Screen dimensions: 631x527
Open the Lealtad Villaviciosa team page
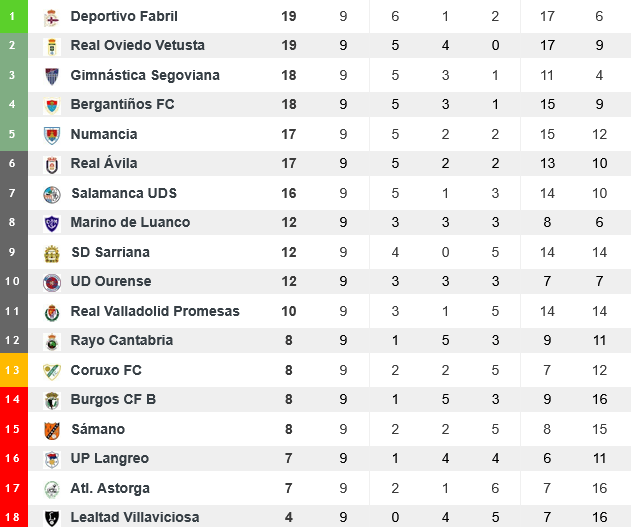click(x=135, y=518)
